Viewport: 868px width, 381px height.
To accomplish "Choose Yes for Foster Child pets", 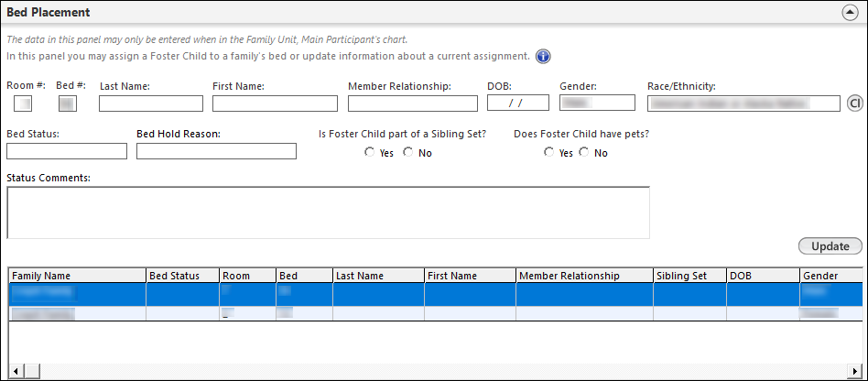I will [x=549, y=153].
